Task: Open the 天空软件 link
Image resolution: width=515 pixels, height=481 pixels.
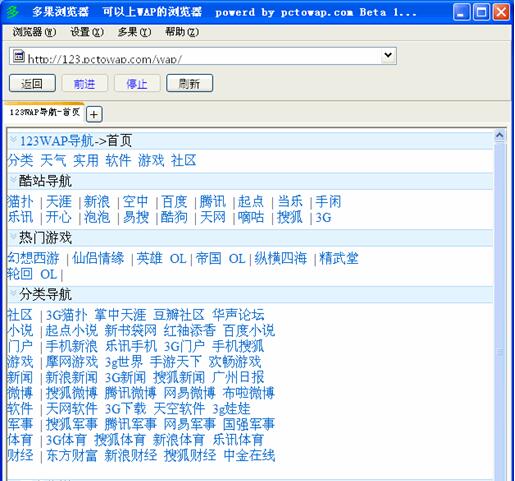Action: [179, 409]
